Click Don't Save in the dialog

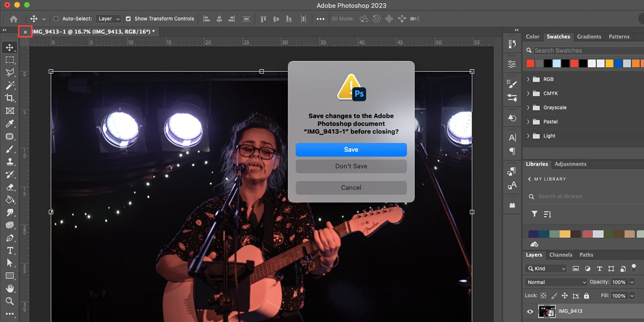tap(351, 166)
